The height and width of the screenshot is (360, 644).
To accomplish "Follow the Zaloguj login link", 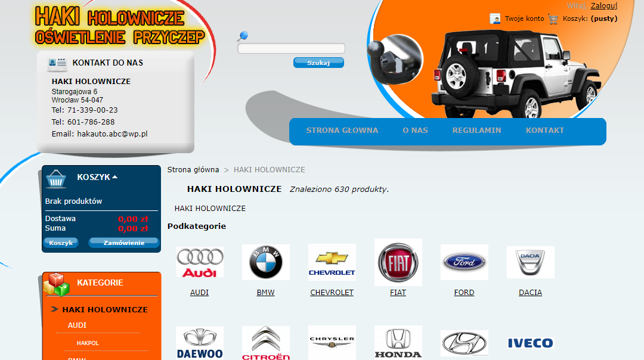I will (603, 6).
